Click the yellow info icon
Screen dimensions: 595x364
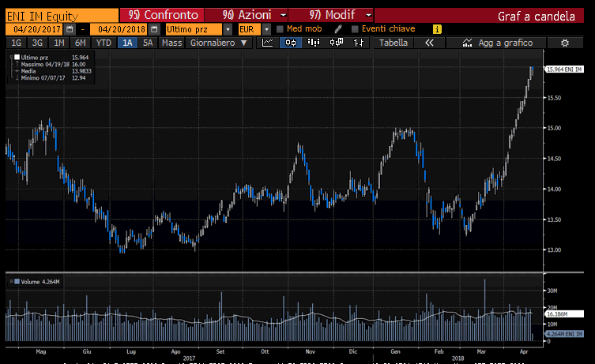[437, 28]
